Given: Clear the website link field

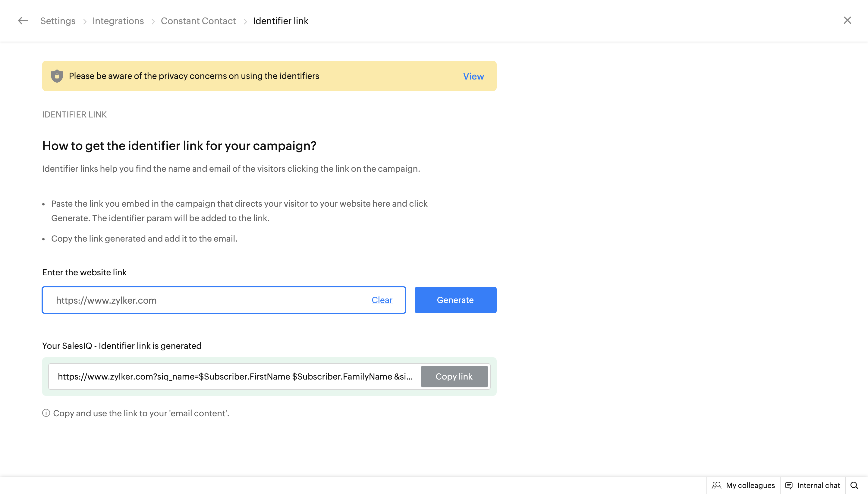Looking at the screenshot, I should pos(382,300).
